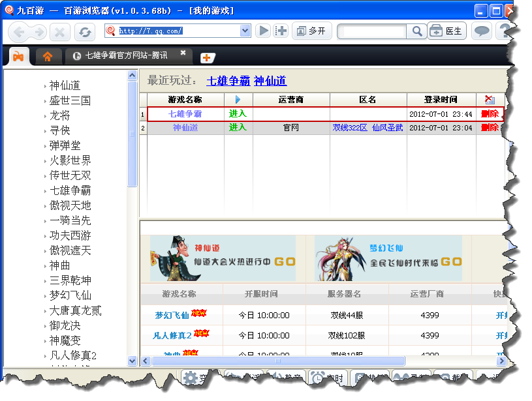Viewport: 532px width, 401px height.
Task: Click 凡人修真2 in server list
Action: click(172, 336)
